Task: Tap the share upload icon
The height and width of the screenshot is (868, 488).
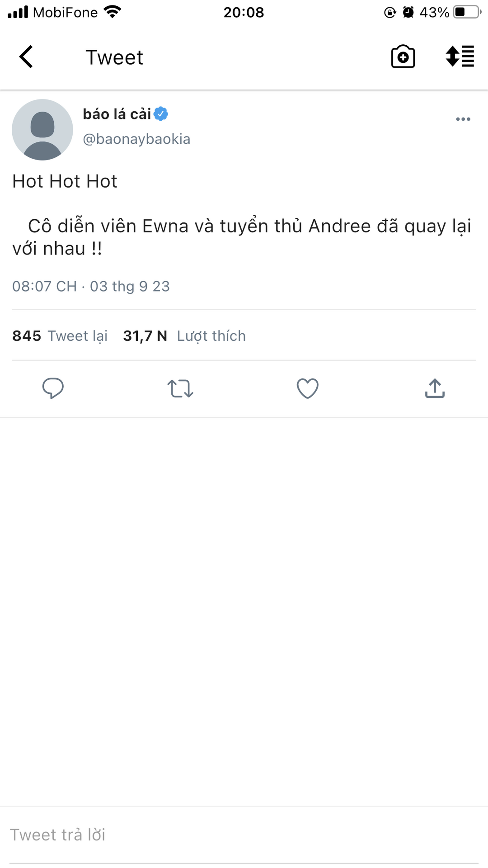Action: click(x=435, y=388)
